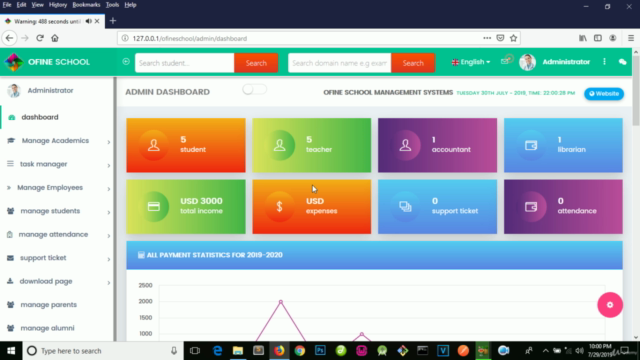Click the support ticket chat icon

point(405,207)
